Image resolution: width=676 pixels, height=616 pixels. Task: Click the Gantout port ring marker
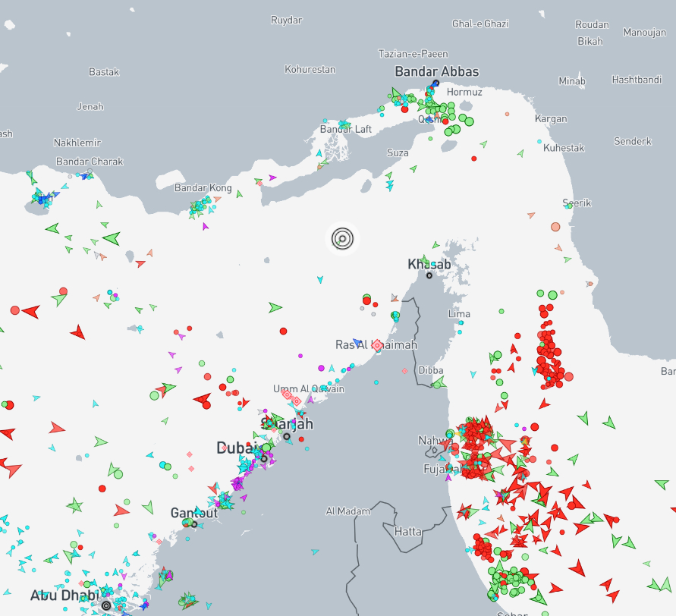(194, 524)
